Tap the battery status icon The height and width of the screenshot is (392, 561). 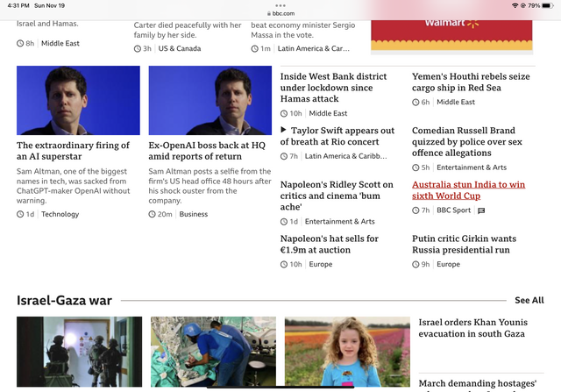tap(548, 5)
